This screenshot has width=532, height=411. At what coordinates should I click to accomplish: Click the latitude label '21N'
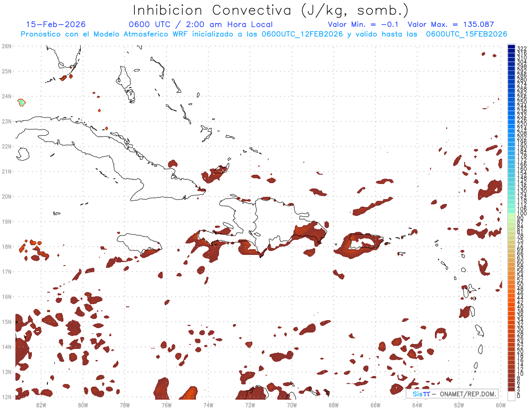click(7, 171)
